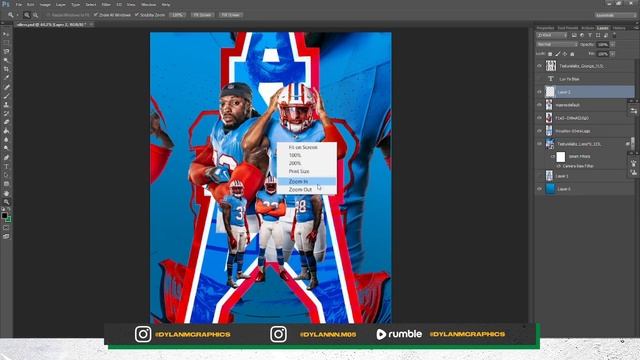Toggle Camera Raw Filter visibility
The width and height of the screenshot is (640, 360).
(x=558, y=166)
